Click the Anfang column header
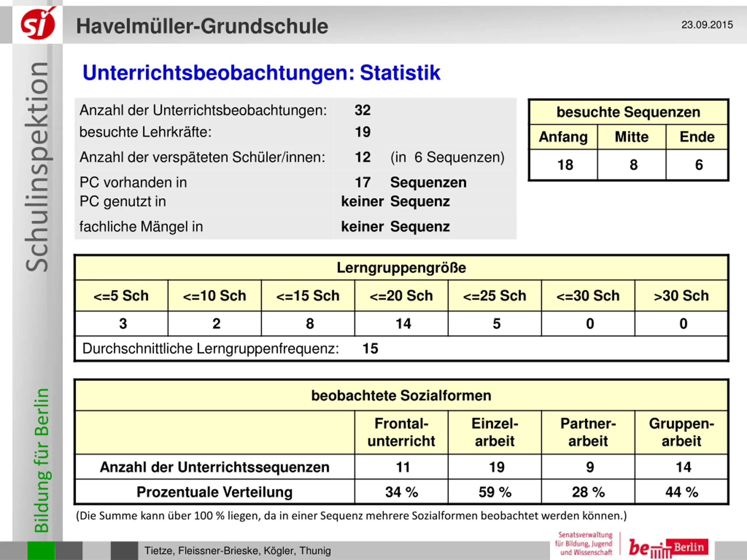This screenshot has width=747, height=560. (x=563, y=137)
